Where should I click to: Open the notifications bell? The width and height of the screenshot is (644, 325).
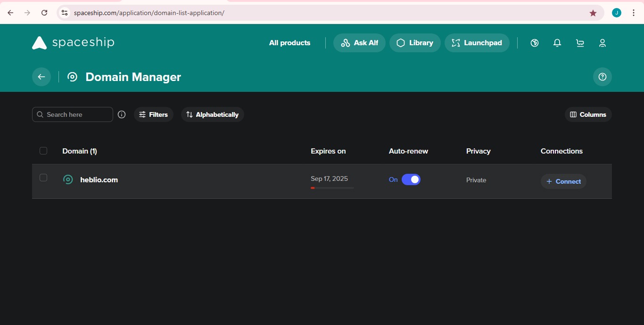pyautogui.click(x=557, y=43)
